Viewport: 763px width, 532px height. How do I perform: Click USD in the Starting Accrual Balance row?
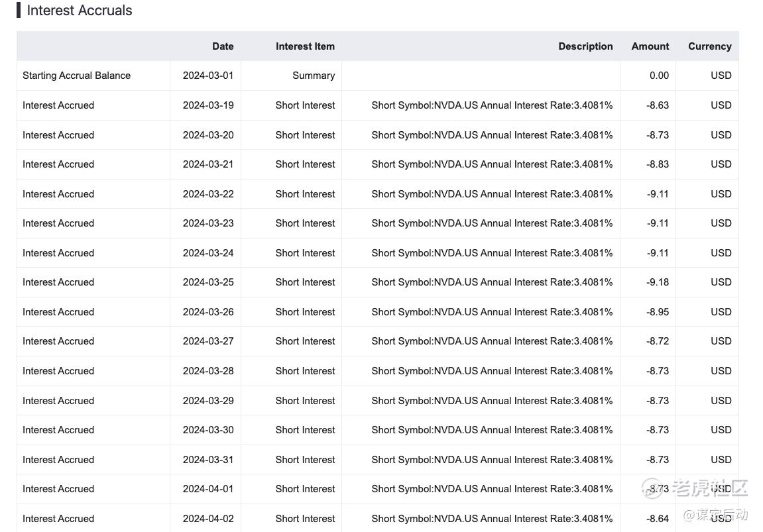(x=721, y=76)
